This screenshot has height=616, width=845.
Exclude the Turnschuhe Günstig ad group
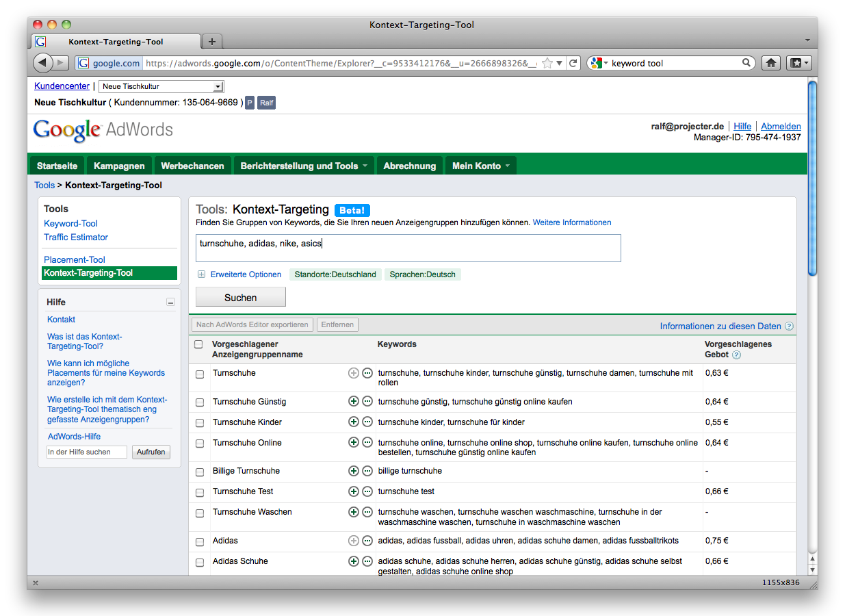[367, 402]
